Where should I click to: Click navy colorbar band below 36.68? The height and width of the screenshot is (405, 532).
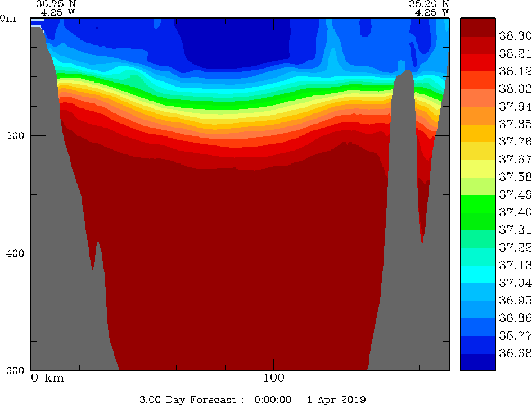[477, 362]
